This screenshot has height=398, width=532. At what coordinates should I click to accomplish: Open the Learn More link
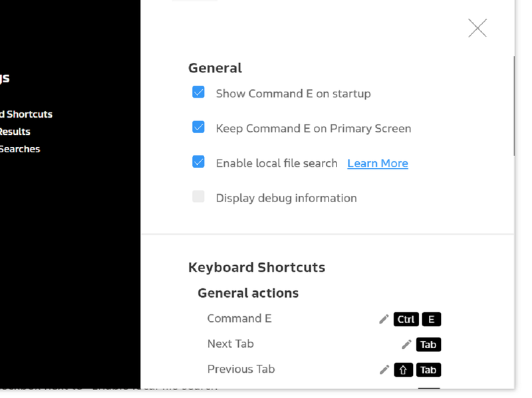coord(378,163)
